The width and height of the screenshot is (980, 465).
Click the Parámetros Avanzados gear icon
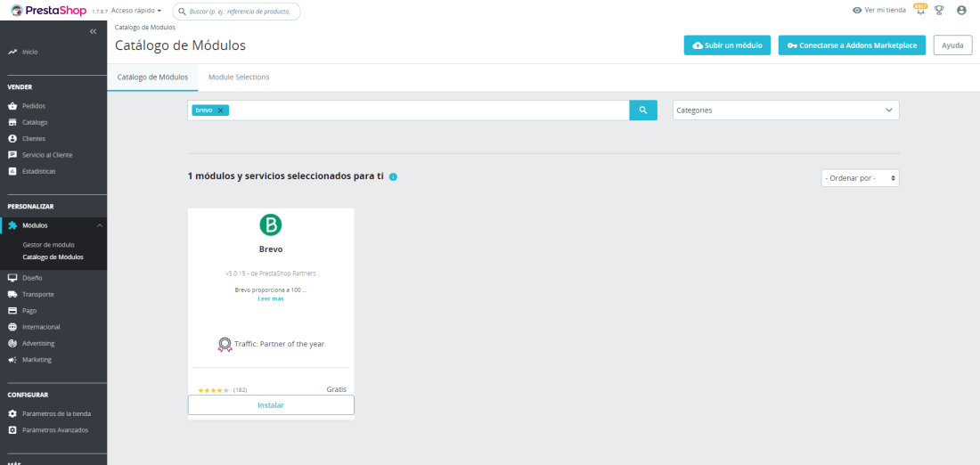pyautogui.click(x=12, y=430)
